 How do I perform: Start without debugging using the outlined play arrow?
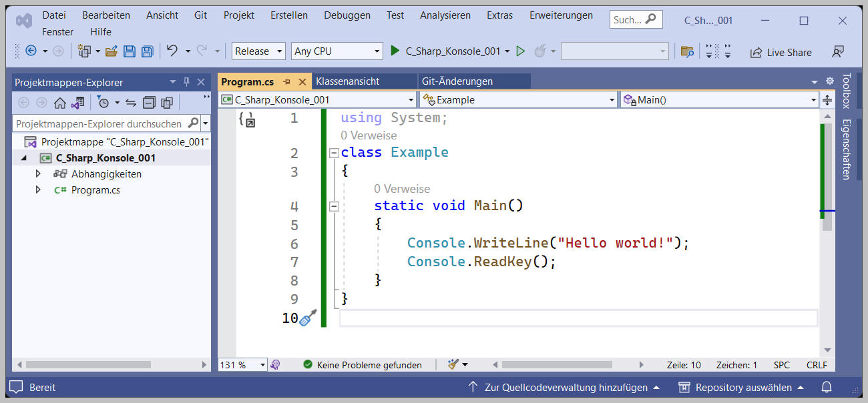click(521, 51)
